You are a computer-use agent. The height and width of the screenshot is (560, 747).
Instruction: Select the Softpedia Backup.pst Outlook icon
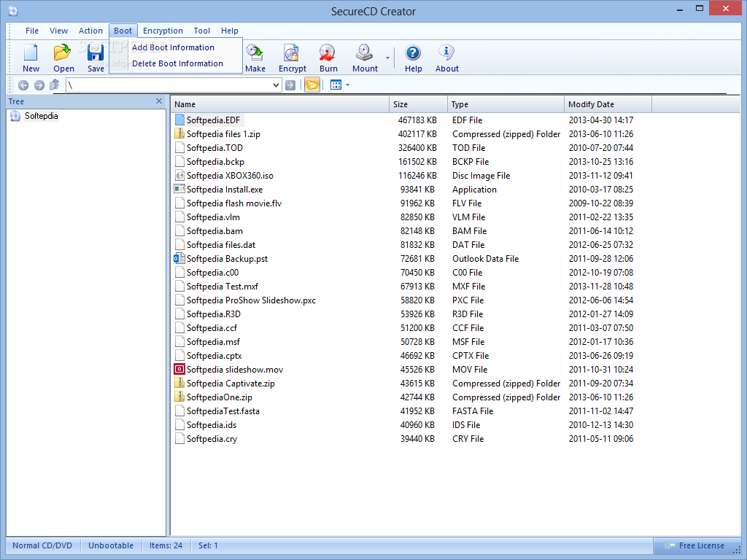(x=179, y=258)
